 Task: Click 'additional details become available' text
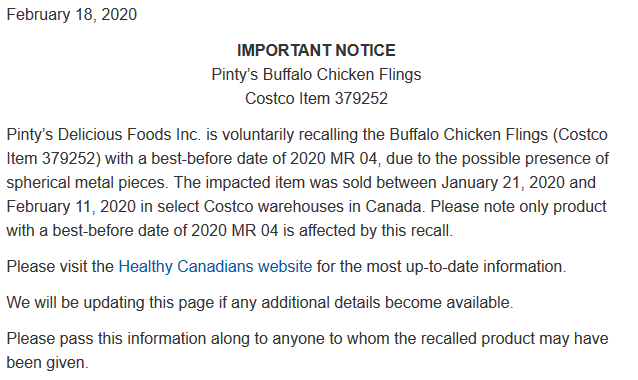[387, 303]
